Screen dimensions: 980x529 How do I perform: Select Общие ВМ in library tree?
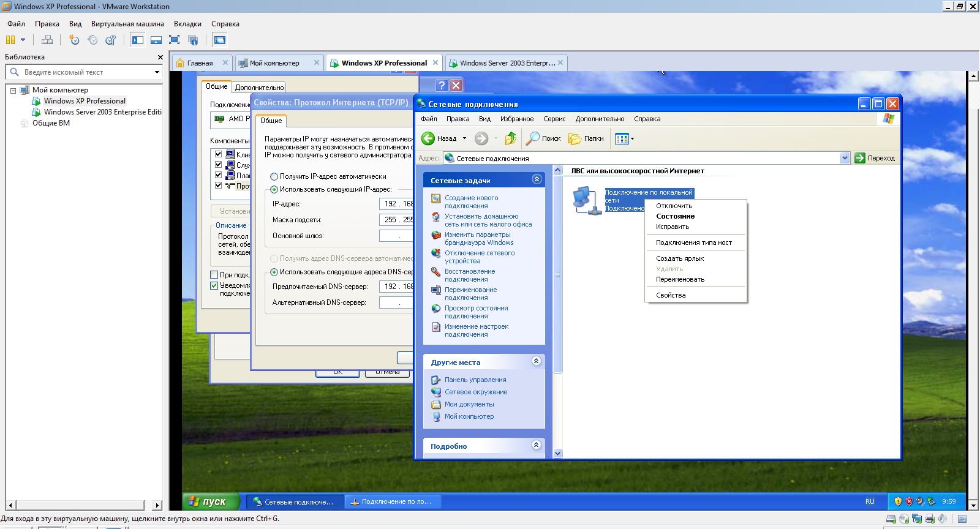point(51,123)
